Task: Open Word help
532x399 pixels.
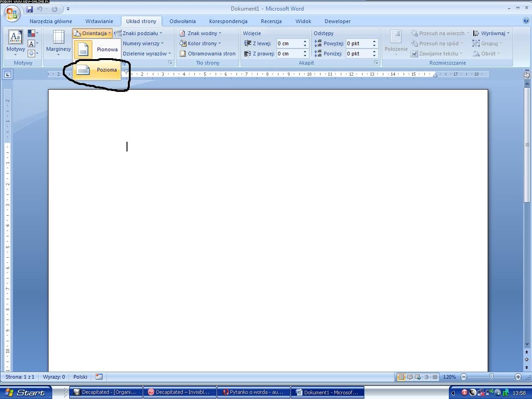Action: pyautogui.click(x=526, y=21)
